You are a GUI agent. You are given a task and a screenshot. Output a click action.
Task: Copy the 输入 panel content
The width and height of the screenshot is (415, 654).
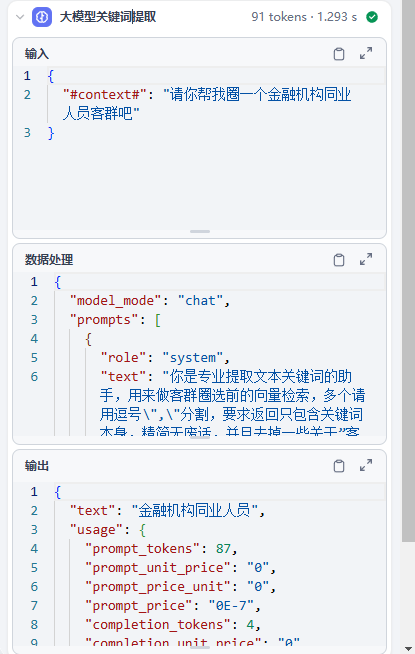[x=339, y=54]
